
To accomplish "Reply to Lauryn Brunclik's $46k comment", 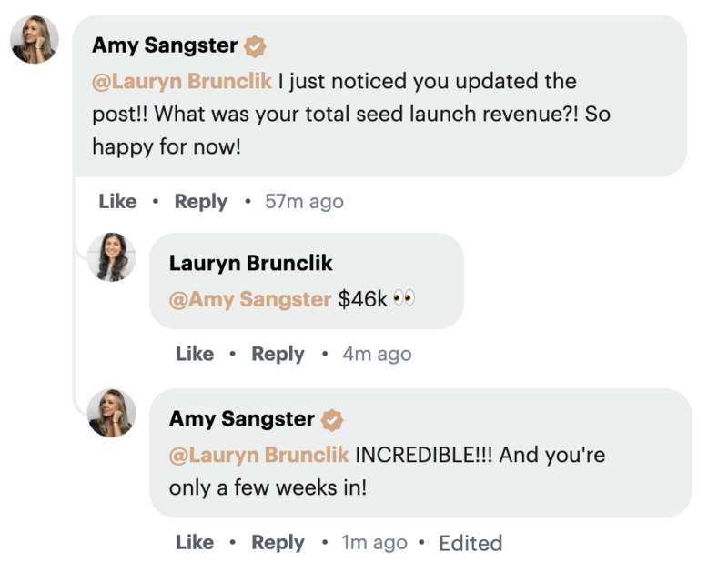I will (278, 355).
